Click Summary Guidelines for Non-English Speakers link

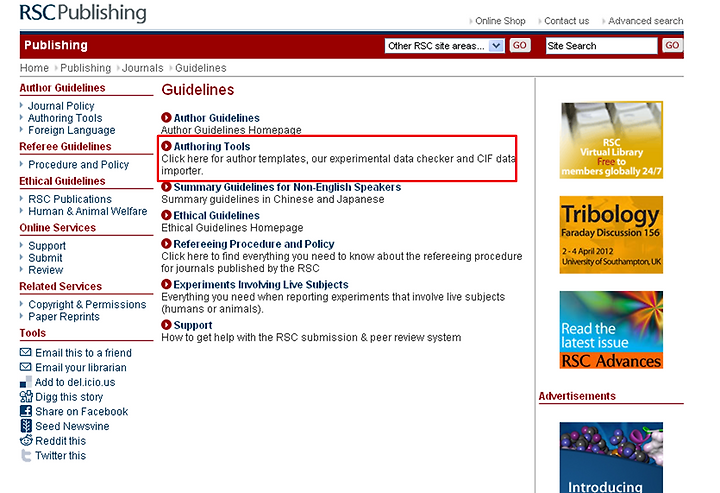(287, 187)
